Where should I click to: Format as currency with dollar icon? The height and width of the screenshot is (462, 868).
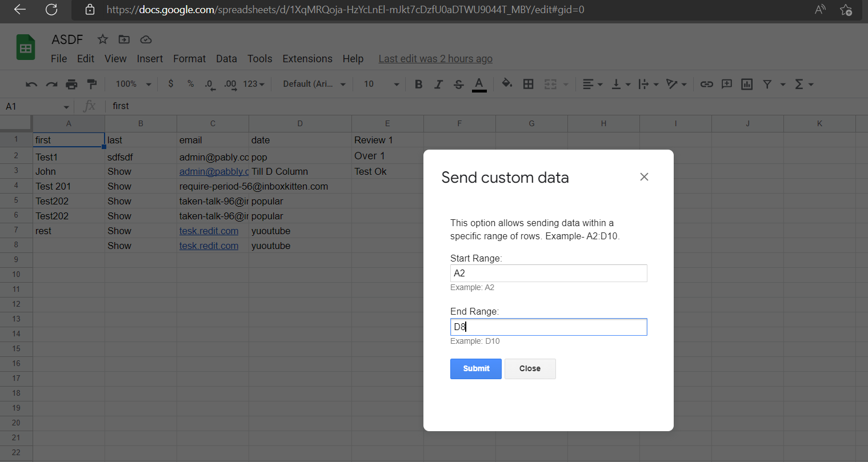171,84
